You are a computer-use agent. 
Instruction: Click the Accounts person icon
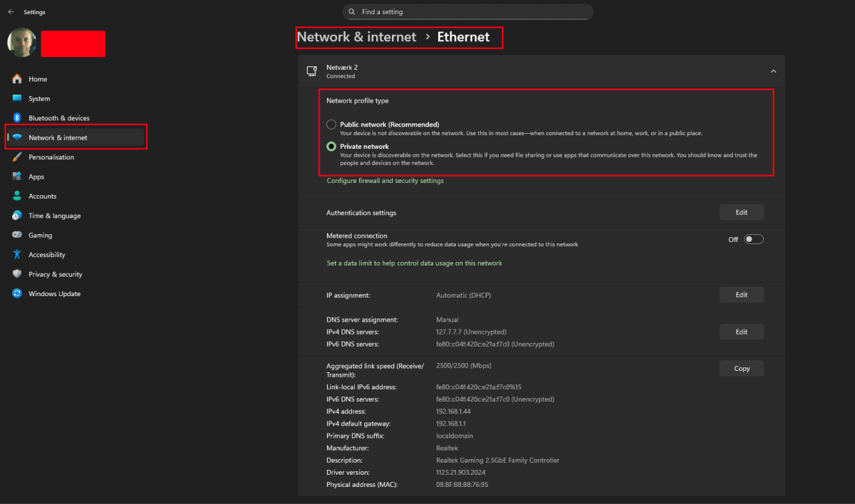point(17,196)
